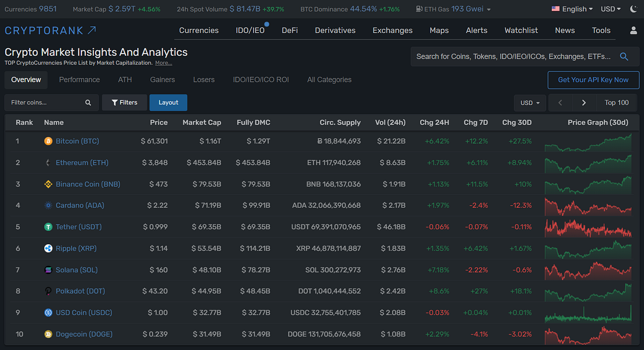
Task: Switch to the Gainers tab
Action: tap(162, 79)
